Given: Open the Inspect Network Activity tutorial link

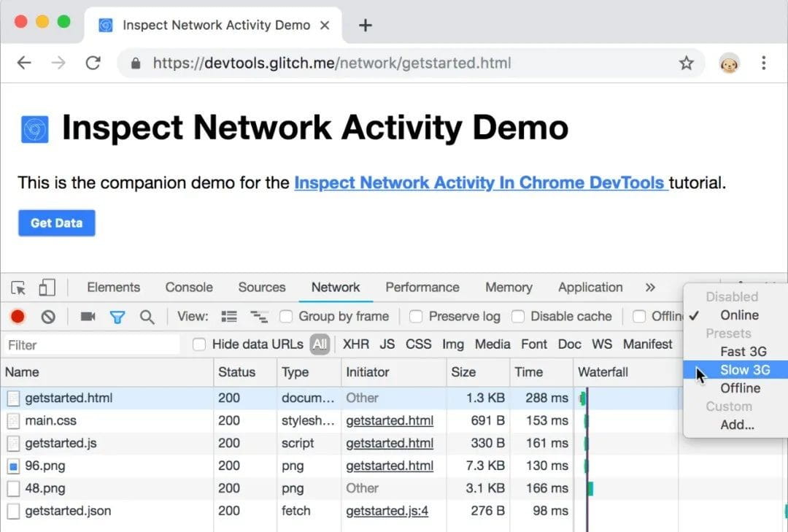Looking at the screenshot, I should click(x=480, y=182).
